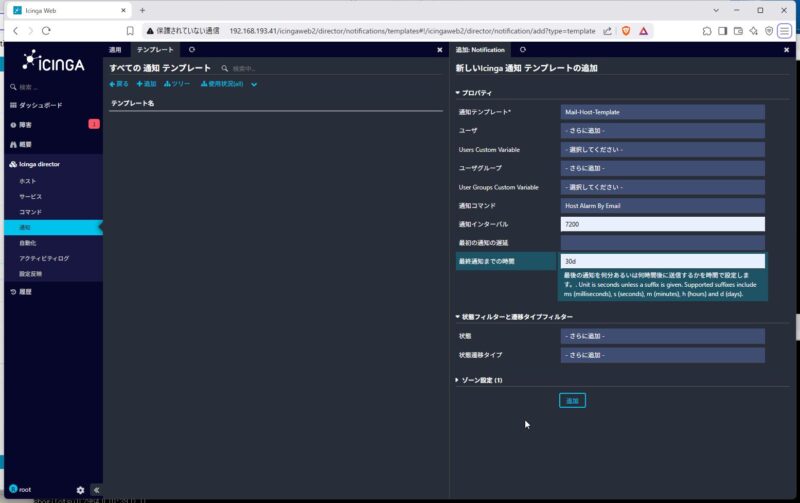Open the 履歴 history menu item
Viewport: 800px width, 503px height.
[x=25, y=292]
